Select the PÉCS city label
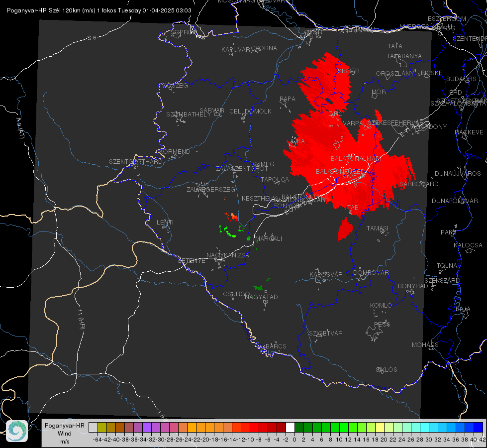The width and height of the screenshot is (487, 448). pos(382,324)
